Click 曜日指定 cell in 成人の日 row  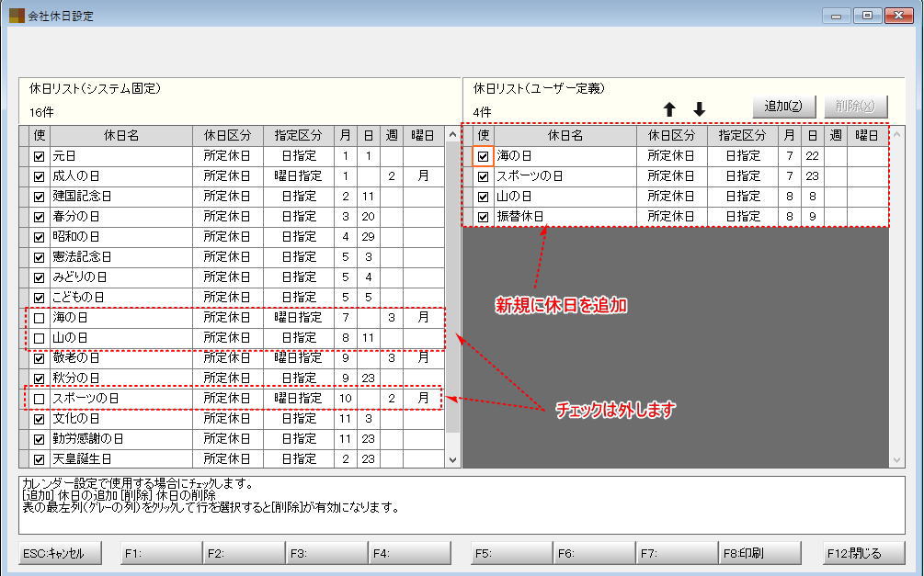pyautogui.click(x=298, y=176)
